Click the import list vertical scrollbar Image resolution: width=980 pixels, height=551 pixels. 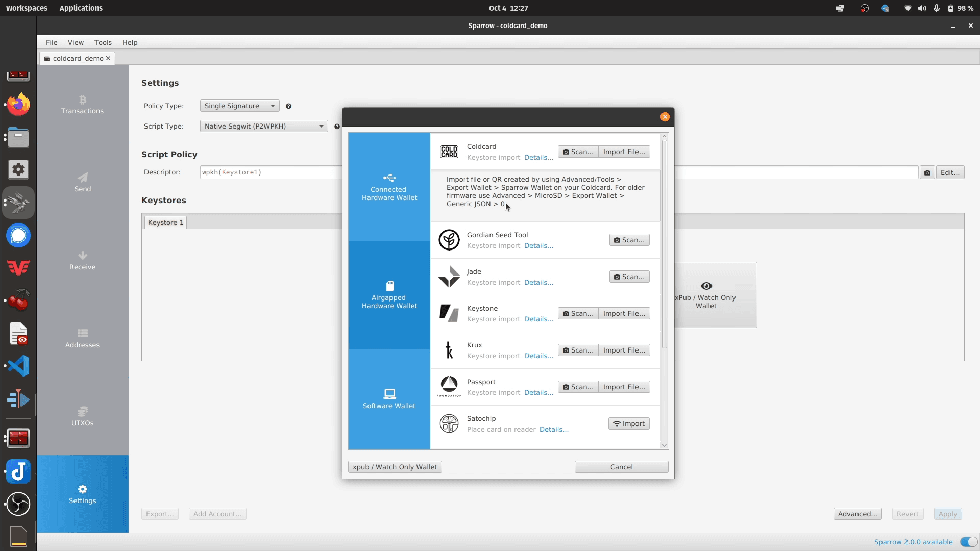[664, 244]
